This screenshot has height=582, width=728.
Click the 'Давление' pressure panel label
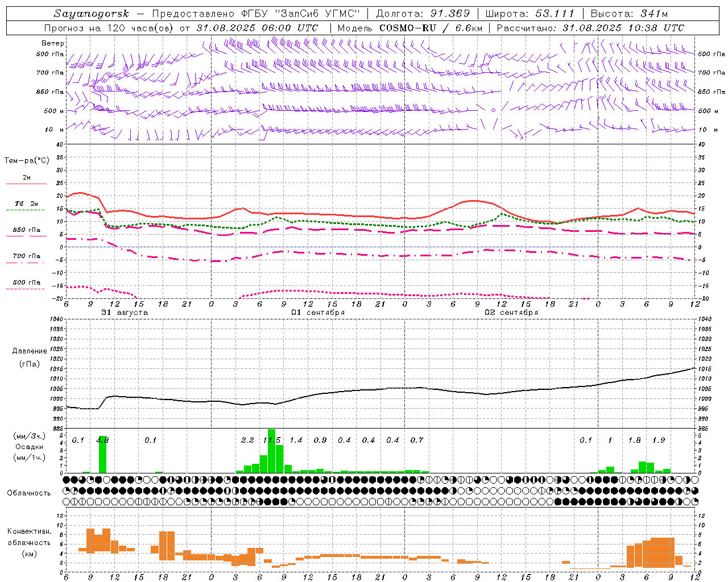[x=30, y=351]
